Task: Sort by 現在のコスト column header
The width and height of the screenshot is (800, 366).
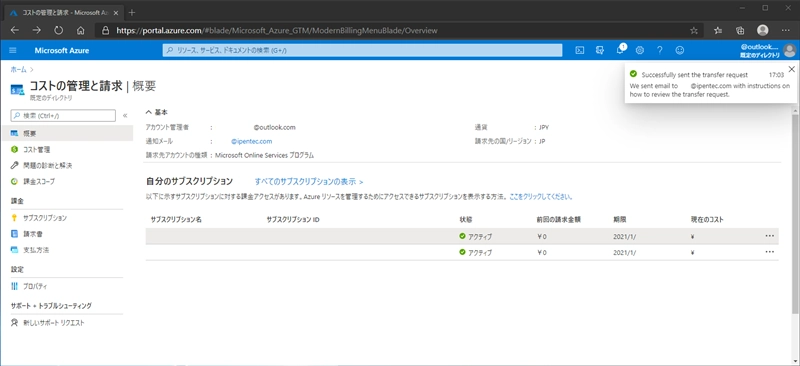Action: (x=707, y=219)
